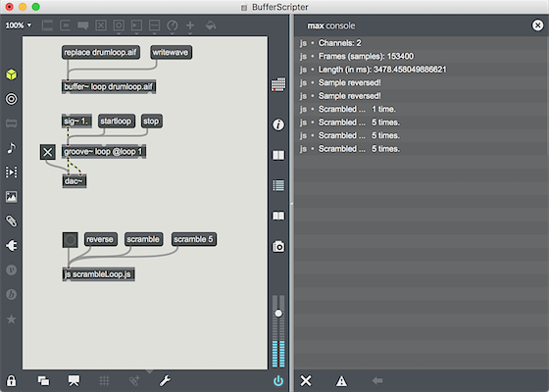
Task: Add a number box from top toolbar
Action: coord(136,25)
